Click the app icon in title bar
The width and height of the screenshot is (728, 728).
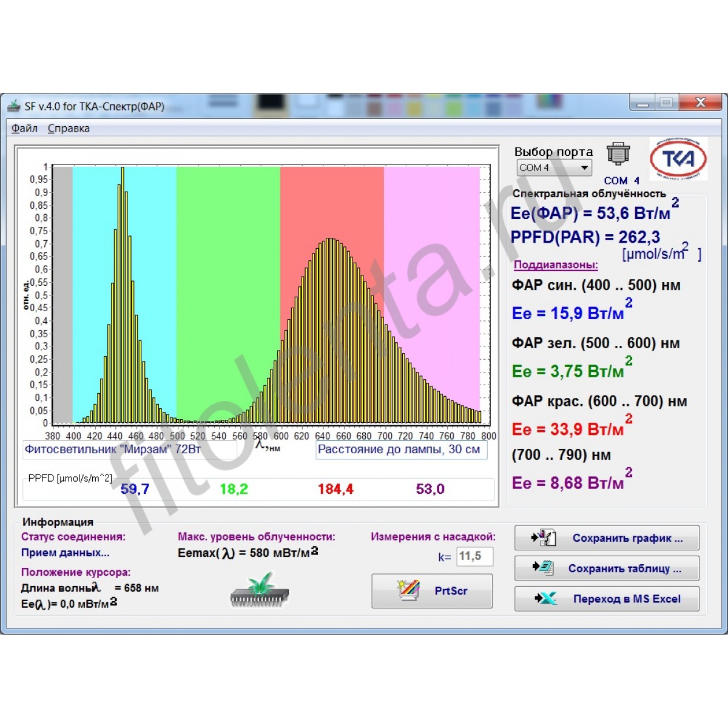tap(13, 107)
